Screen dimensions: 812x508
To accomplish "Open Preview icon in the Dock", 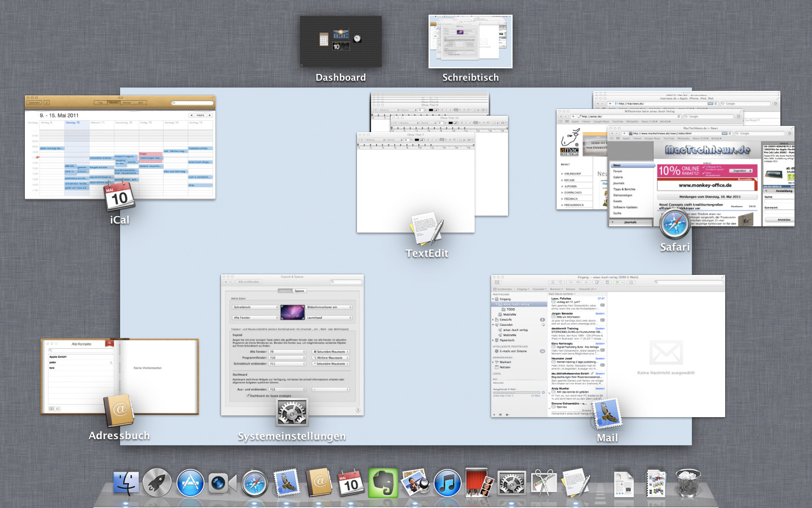I will point(415,484).
